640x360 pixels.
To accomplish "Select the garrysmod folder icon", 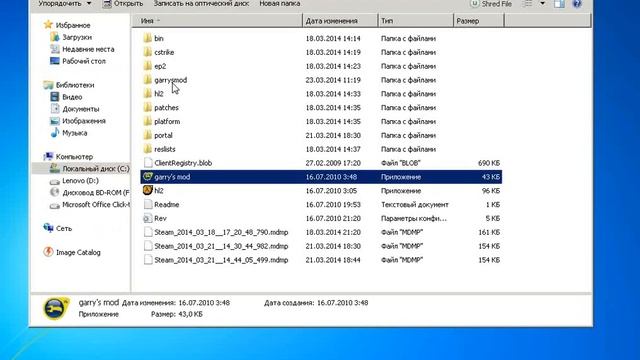I will pos(148,80).
